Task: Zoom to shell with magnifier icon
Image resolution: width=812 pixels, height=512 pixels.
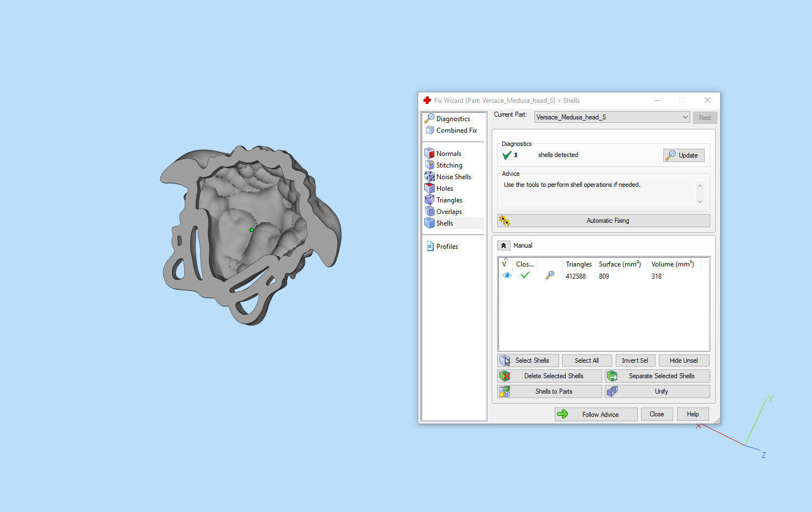Action: click(549, 275)
